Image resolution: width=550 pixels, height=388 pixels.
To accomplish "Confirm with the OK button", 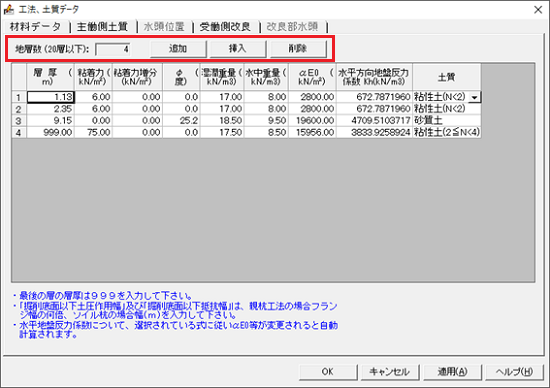I will click(x=328, y=372).
